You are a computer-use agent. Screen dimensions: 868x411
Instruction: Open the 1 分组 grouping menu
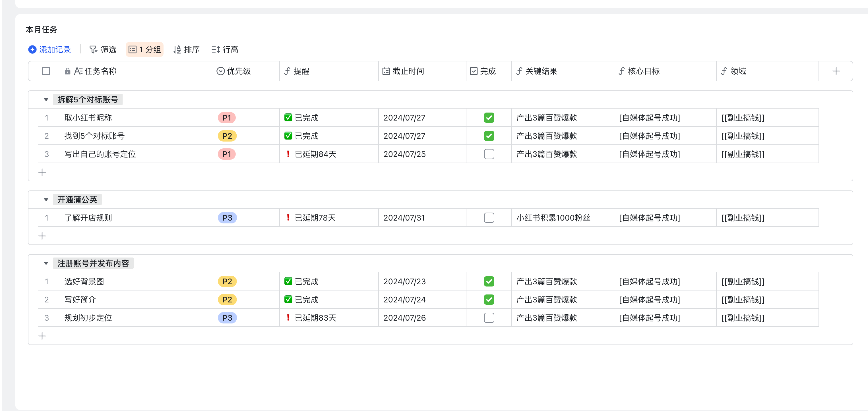point(145,49)
